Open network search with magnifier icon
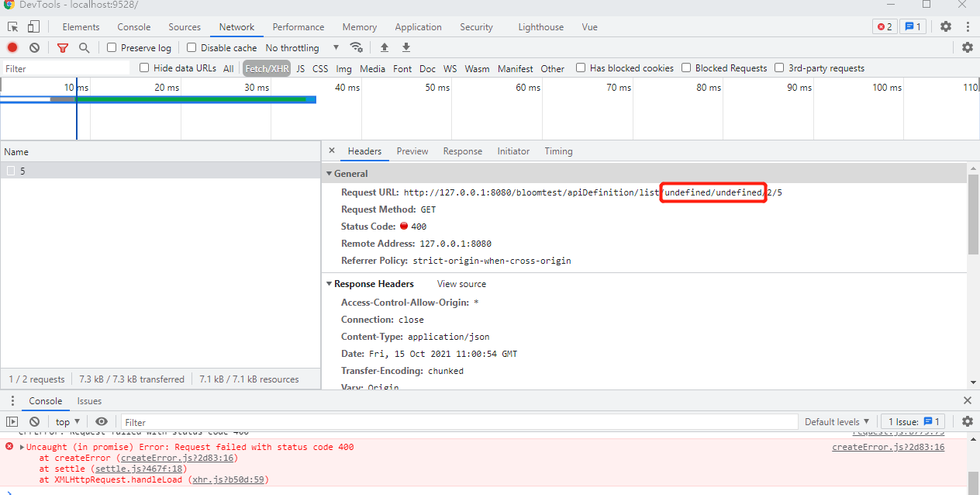The height and width of the screenshot is (495, 980). click(x=85, y=47)
